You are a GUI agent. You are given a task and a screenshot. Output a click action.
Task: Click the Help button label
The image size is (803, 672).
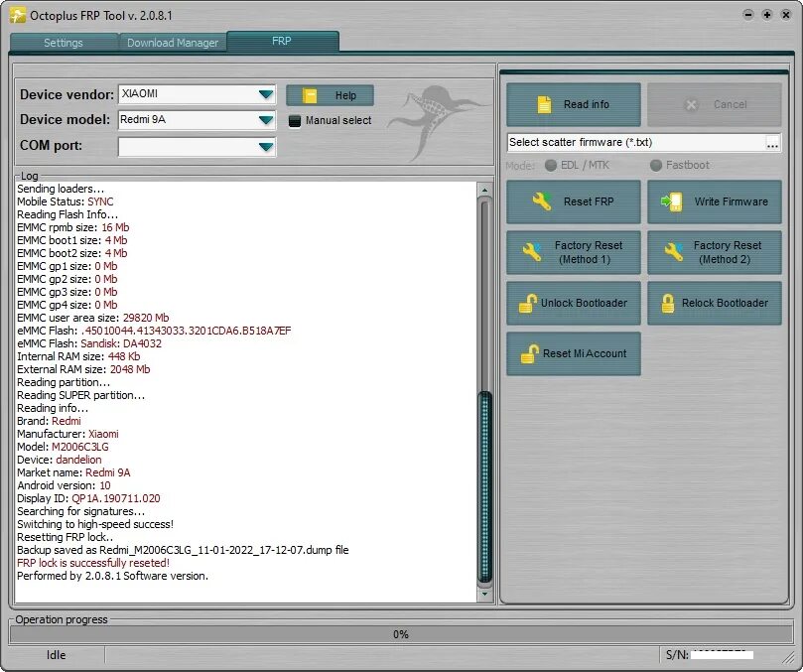[345, 95]
